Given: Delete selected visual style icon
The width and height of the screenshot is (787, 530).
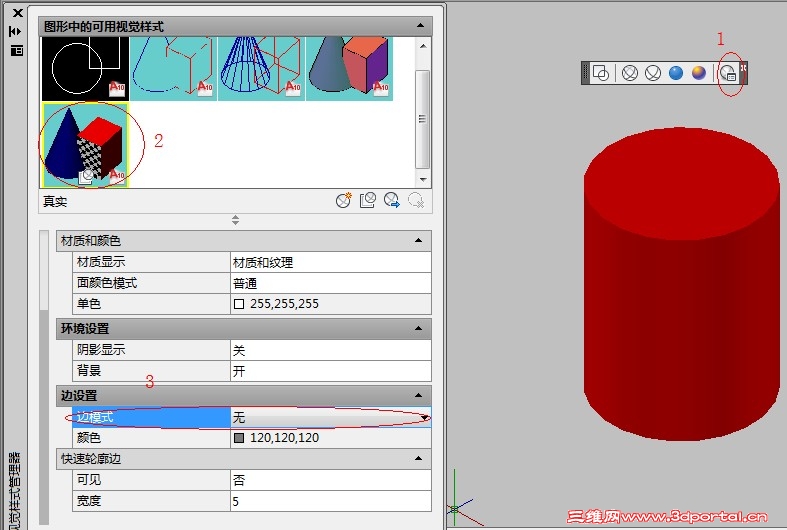Looking at the screenshot, I should pyautogui.click(x=416, y=201).
